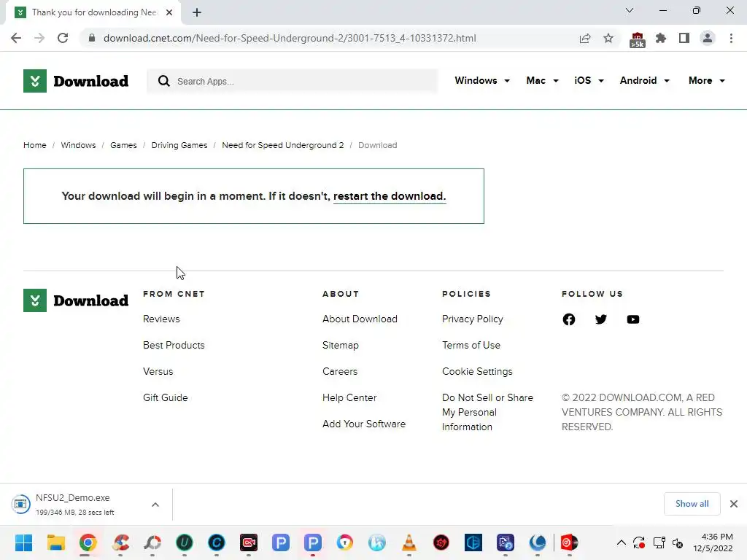Switch to Chrome in the taskbar

click(x=88, y=542)
